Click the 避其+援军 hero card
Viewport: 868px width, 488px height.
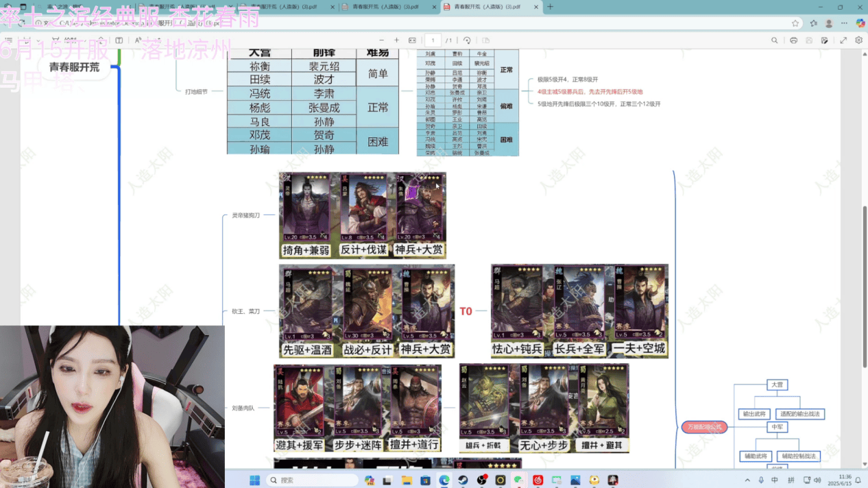pos(300,408)
